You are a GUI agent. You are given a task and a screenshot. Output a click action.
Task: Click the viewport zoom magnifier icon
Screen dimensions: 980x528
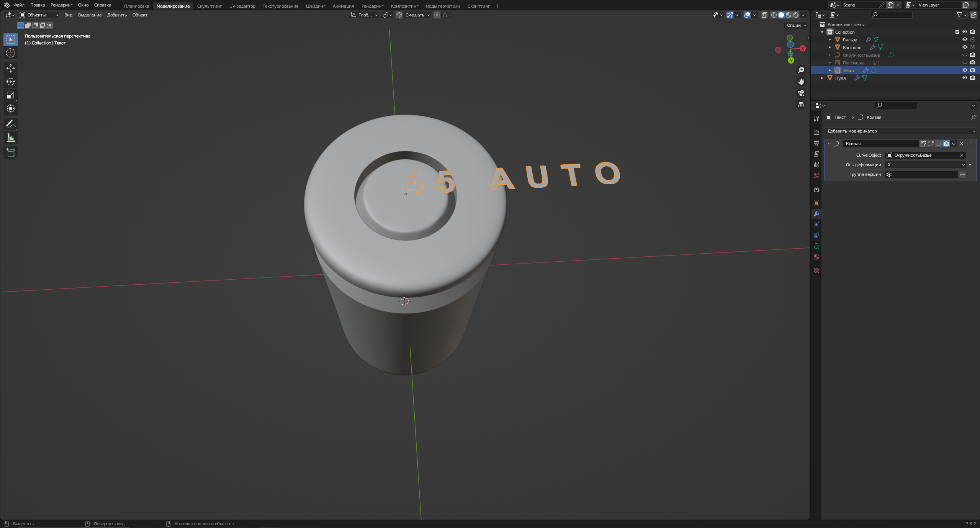point(801,70)
